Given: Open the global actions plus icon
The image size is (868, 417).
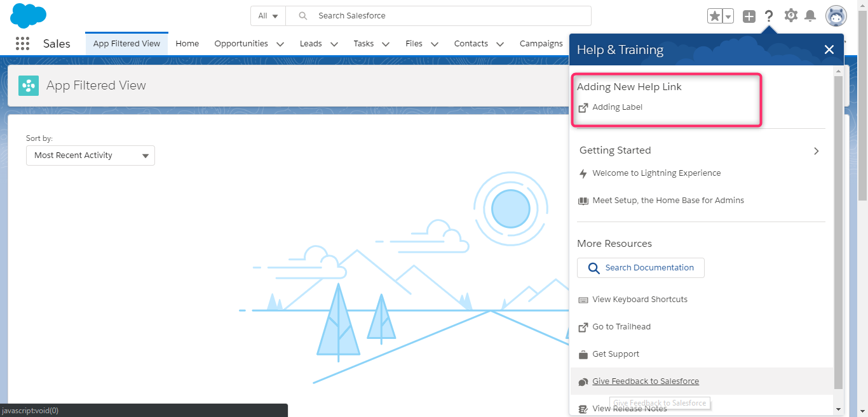Looking at the screenshot, I should click(x=749, y=17).
